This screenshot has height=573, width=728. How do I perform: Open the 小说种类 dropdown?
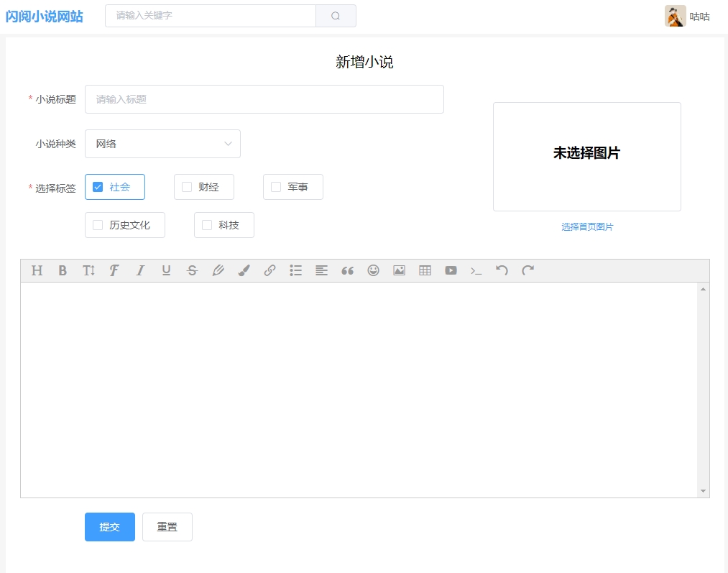162,144
